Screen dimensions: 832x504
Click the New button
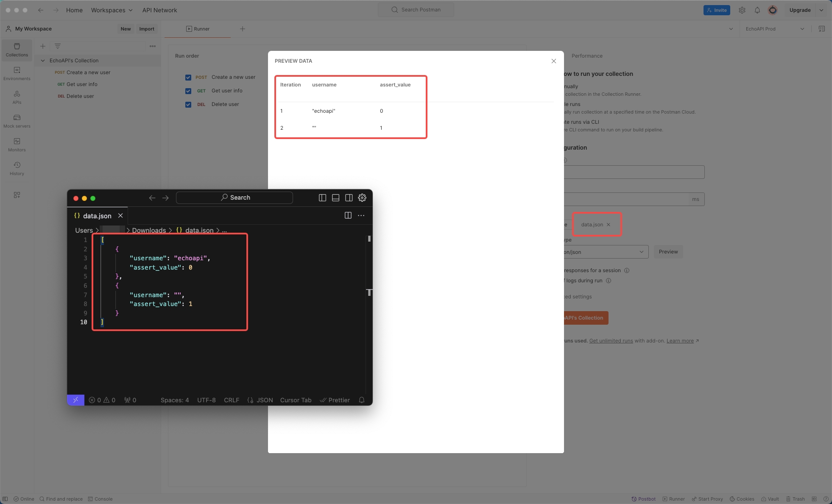pos(126,29)
